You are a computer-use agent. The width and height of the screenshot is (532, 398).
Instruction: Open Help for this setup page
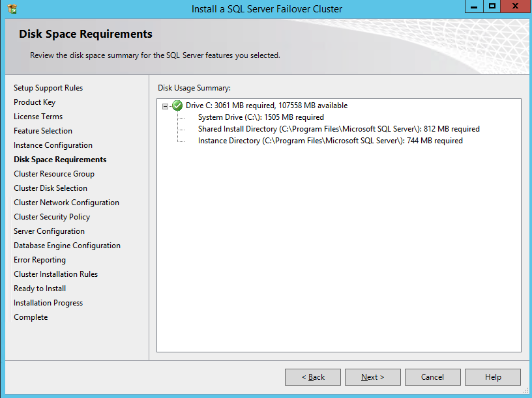point(493,377)
